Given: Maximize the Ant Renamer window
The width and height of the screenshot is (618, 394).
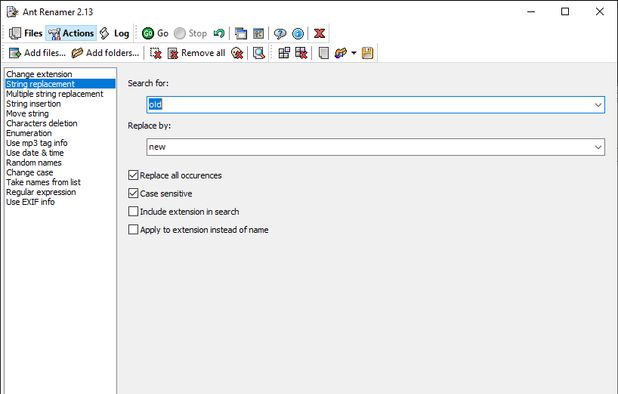Looking at the screenshot, I should (565, 12).
